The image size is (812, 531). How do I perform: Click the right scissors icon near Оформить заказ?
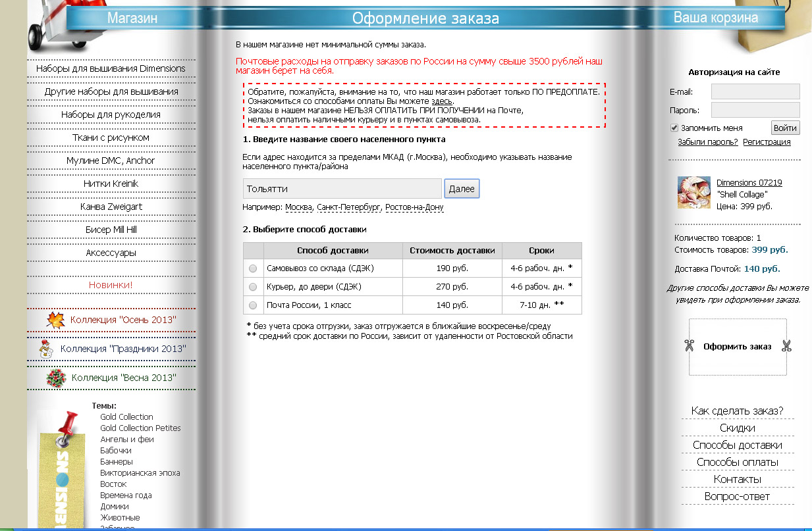[786, 346]
